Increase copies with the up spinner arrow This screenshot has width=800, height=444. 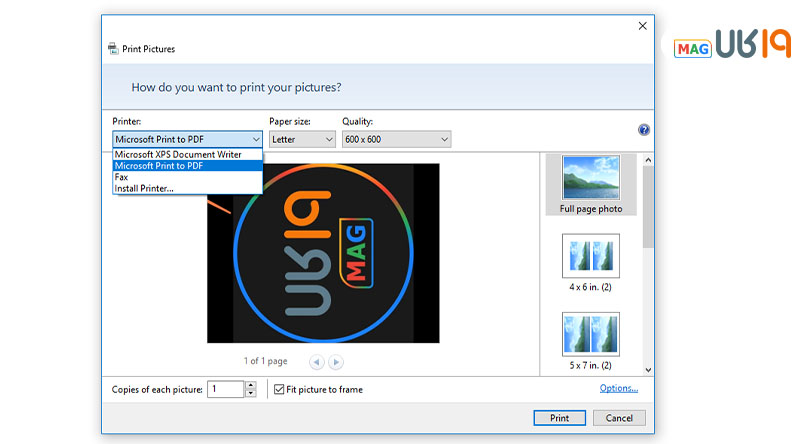coord(250,385)
